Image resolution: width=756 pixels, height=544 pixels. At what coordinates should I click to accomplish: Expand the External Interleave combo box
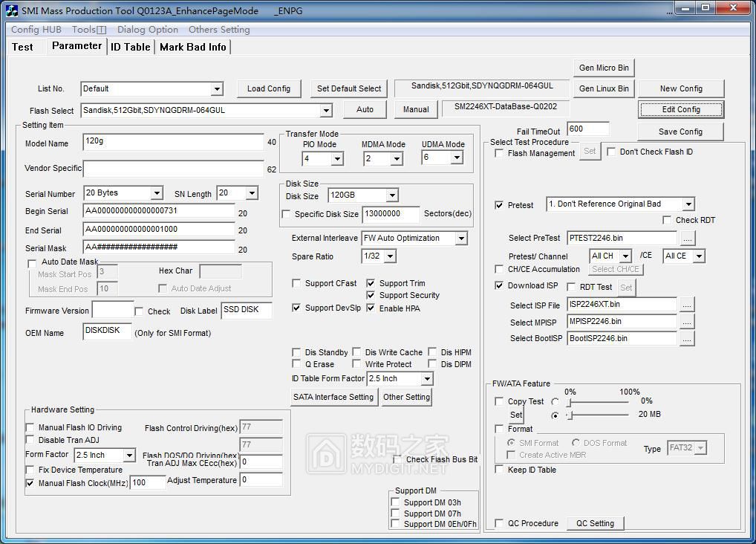coord(460,239)
